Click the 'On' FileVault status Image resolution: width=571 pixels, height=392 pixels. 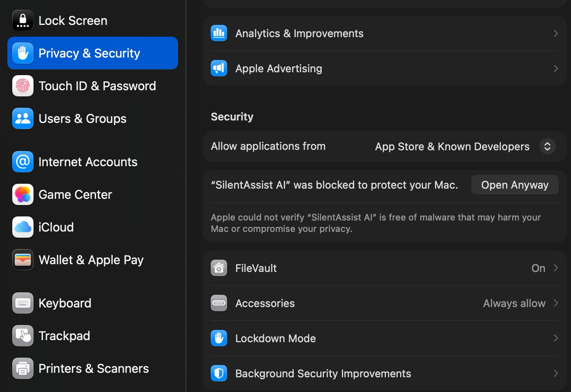538,268
